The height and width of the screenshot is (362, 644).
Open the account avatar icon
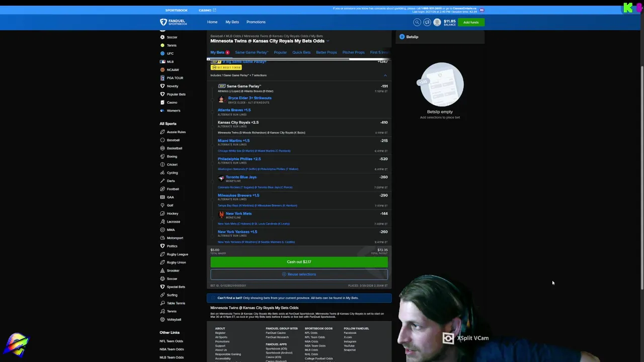[x=437, y=22]
